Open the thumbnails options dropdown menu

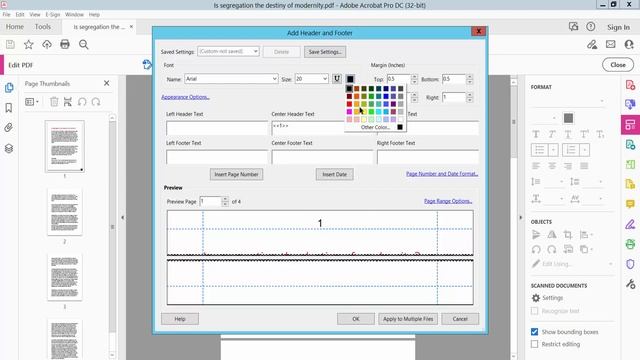click(32, 102)
